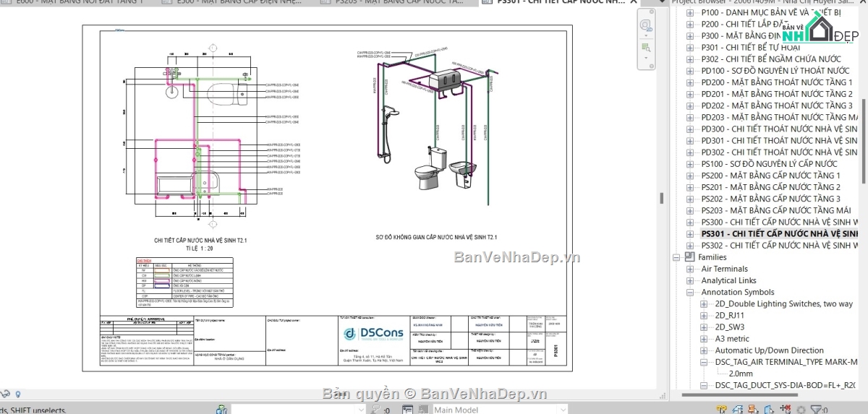Collapse the Annotation Symbols node
The width and height of the screenshot is (868, 414).
[690, 293]
